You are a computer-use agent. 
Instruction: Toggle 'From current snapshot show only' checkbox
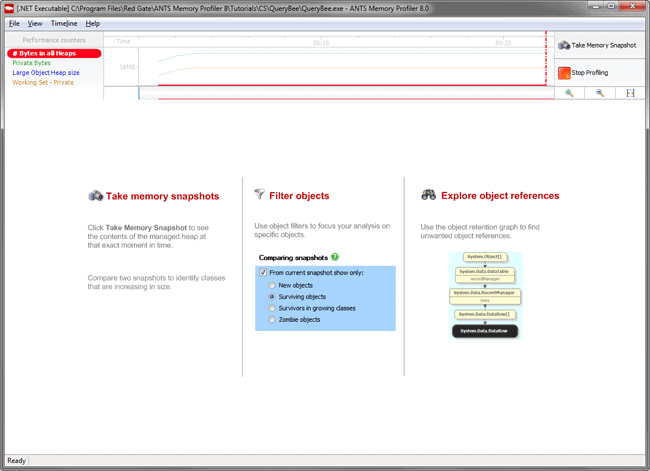[x=263, y=272]
